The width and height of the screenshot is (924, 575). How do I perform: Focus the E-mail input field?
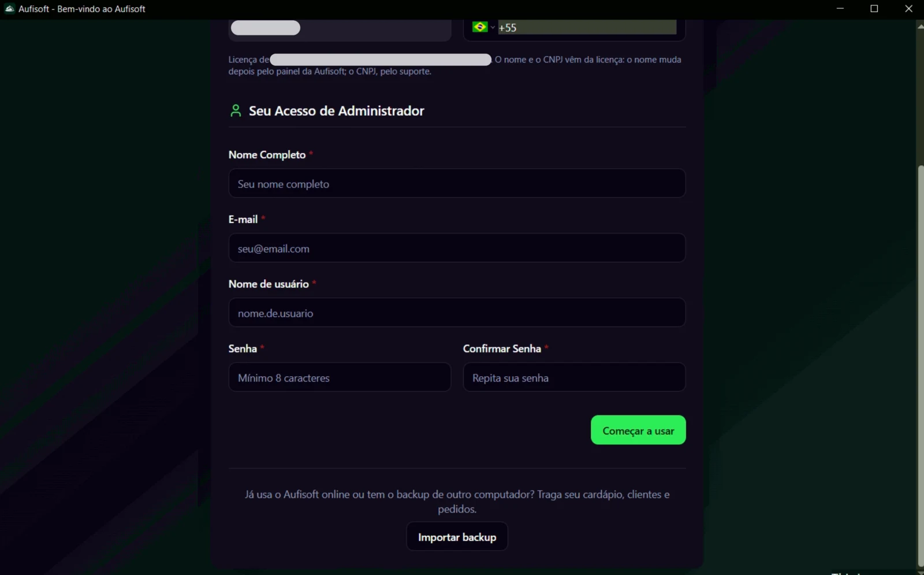pos(457,248)
